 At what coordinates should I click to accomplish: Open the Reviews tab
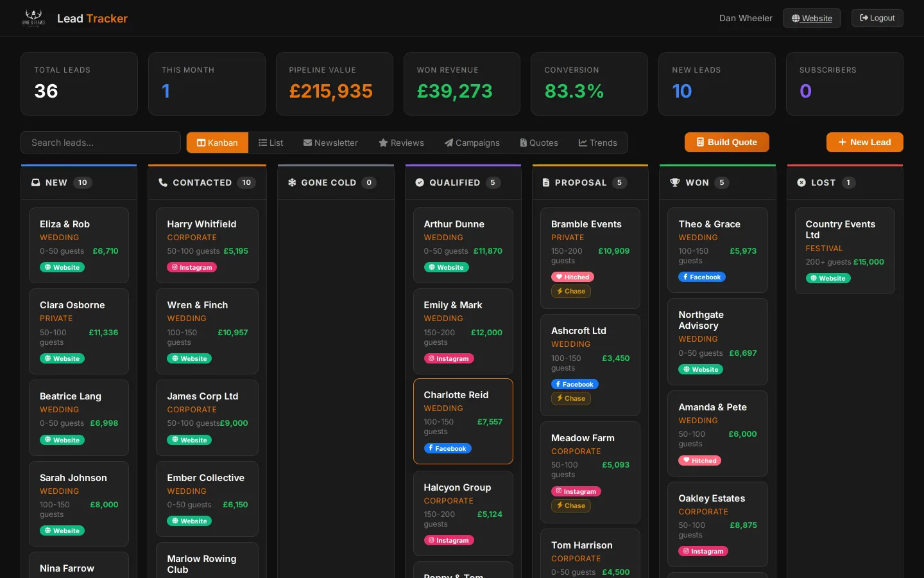click(x=401, y=143)
